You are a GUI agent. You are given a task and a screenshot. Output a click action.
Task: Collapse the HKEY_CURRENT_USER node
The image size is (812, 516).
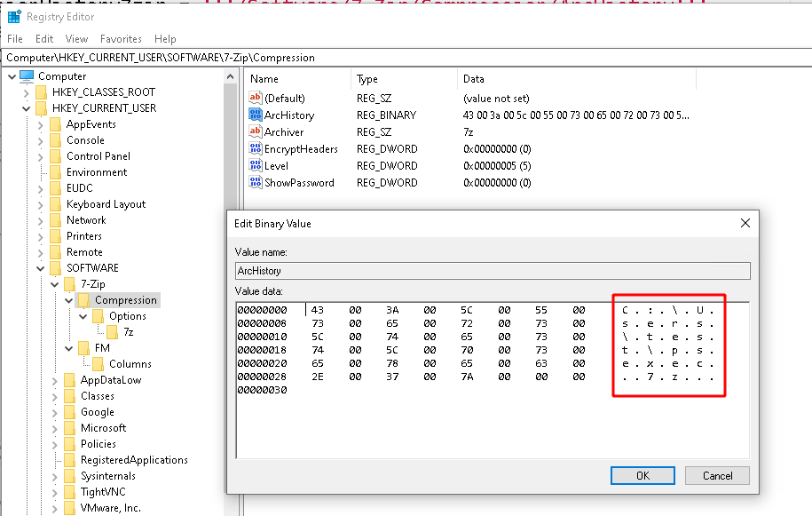click(28, 107)
